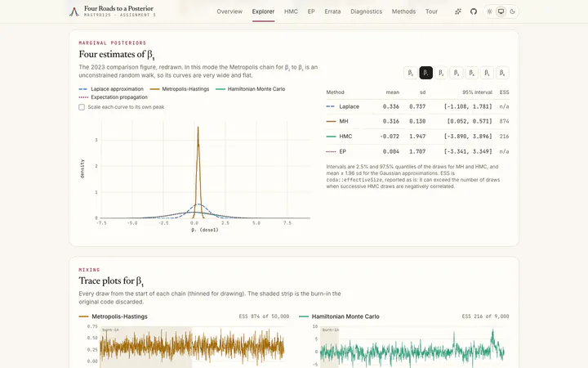
Task: Open the scatter-dots icon in the header
Action: 458,11
